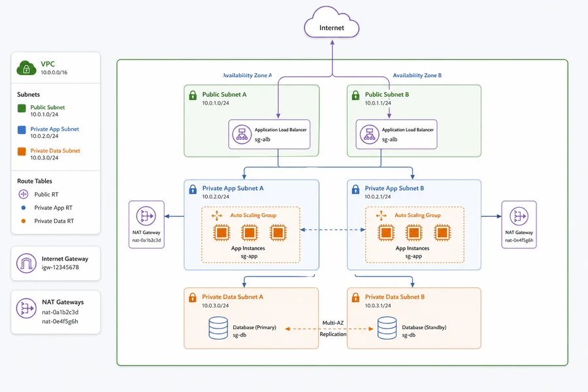Image resolution: width=588 pixels, height=392 pixels.
Task: Click the igw-12345678 identifier text
Action: pos(60,267)
